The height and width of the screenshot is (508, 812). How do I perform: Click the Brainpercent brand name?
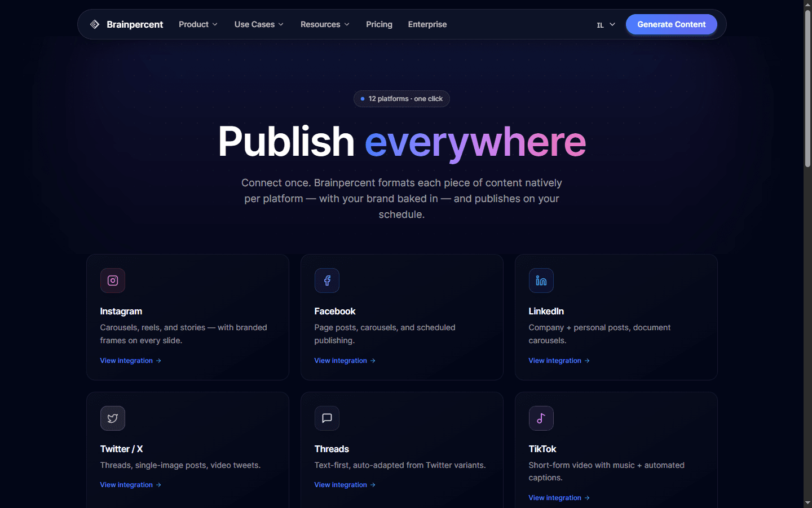(135, 24)
